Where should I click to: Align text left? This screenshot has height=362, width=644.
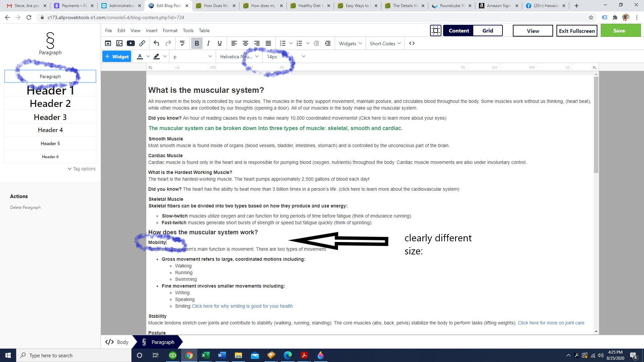pos(234,43)
